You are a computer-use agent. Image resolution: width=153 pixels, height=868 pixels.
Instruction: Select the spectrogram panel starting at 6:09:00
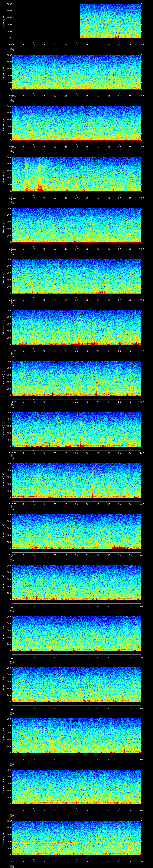tap(77, 276)
